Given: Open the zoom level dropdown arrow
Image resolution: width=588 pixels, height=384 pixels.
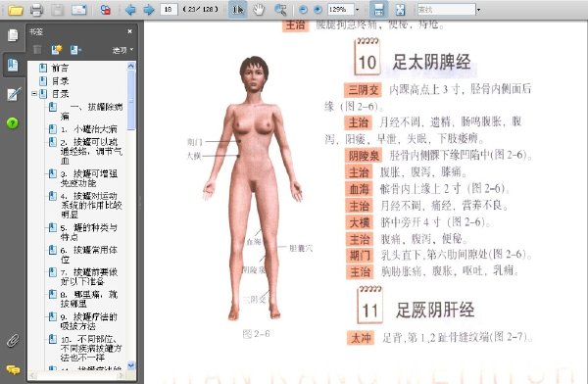Looking at the screenshot, I should 357,10.
